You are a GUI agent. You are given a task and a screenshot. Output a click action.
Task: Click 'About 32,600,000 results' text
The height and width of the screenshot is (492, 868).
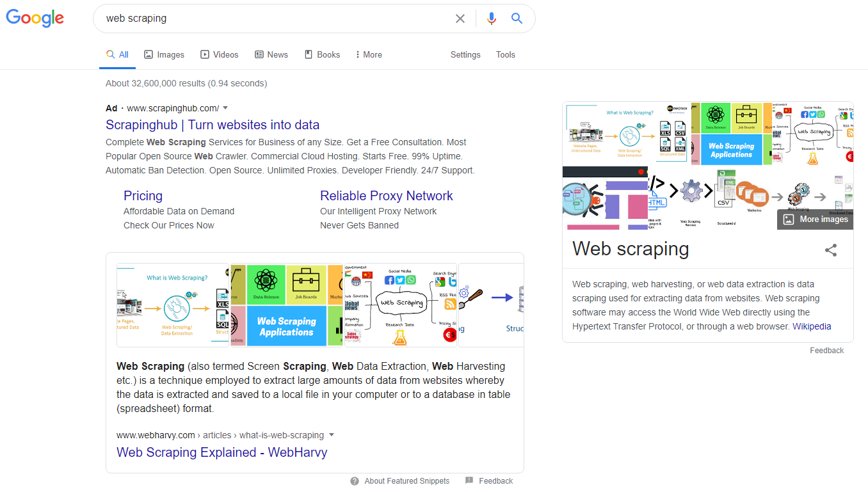186,83
